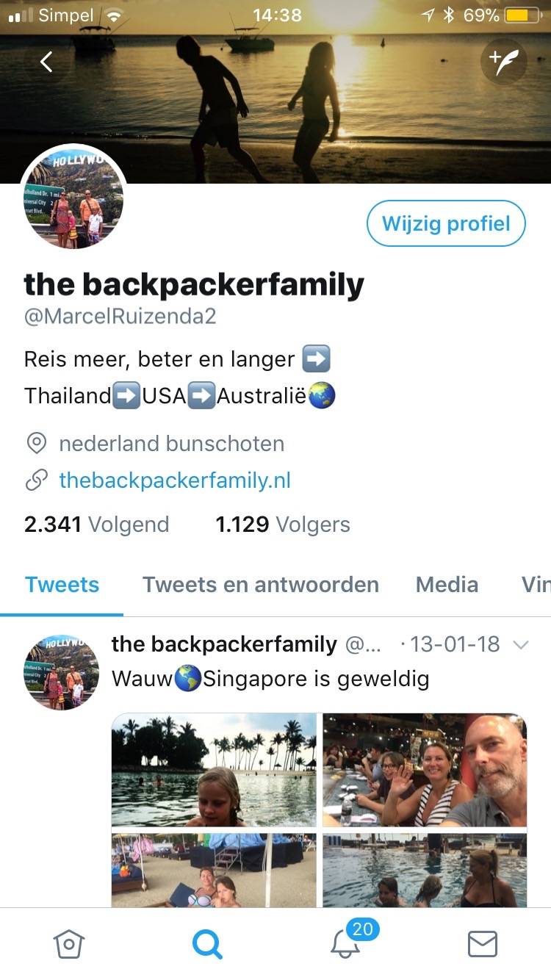Open the restaurant selfie photo
The height and width of the screenshot is (980, 551).
coord(425,770)
